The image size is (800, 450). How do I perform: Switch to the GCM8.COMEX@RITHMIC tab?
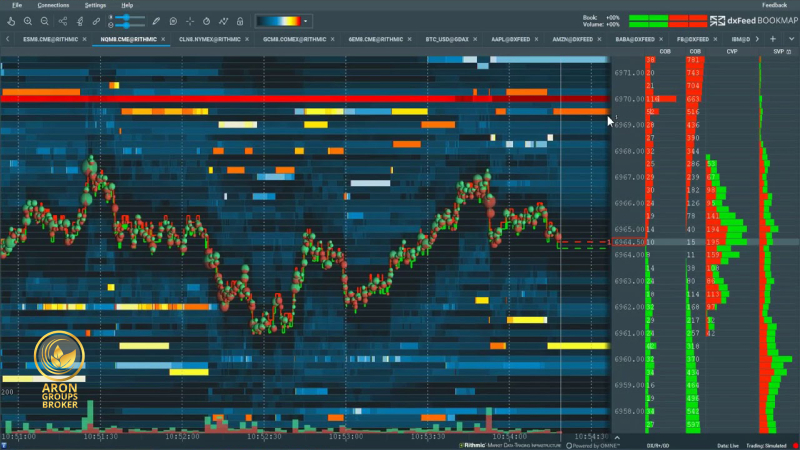(294, 39)
